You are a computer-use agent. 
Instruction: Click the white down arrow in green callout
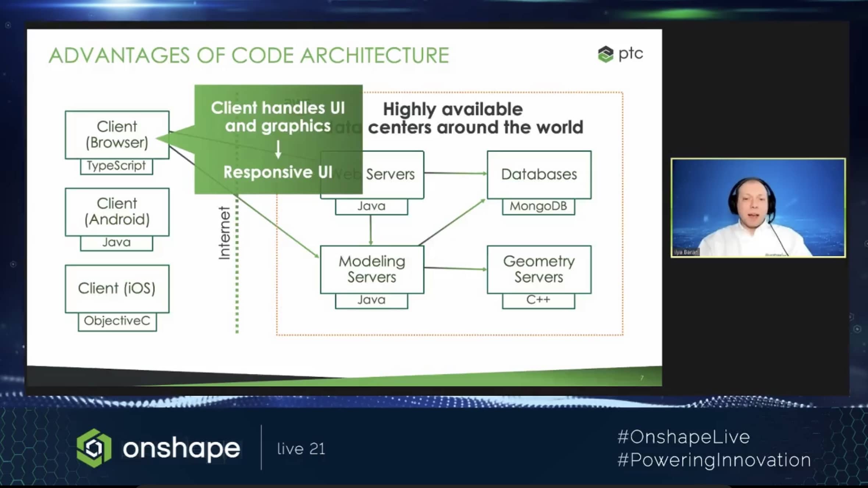click(278, 149)
